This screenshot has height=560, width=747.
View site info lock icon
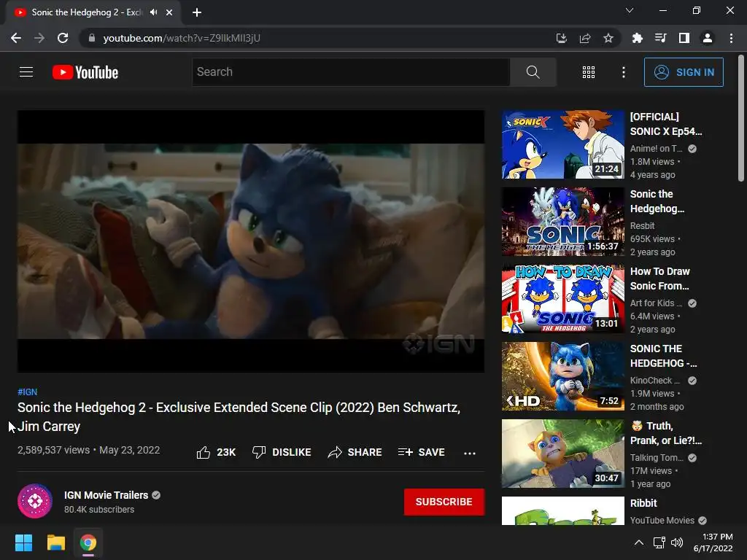coord(92,38)
